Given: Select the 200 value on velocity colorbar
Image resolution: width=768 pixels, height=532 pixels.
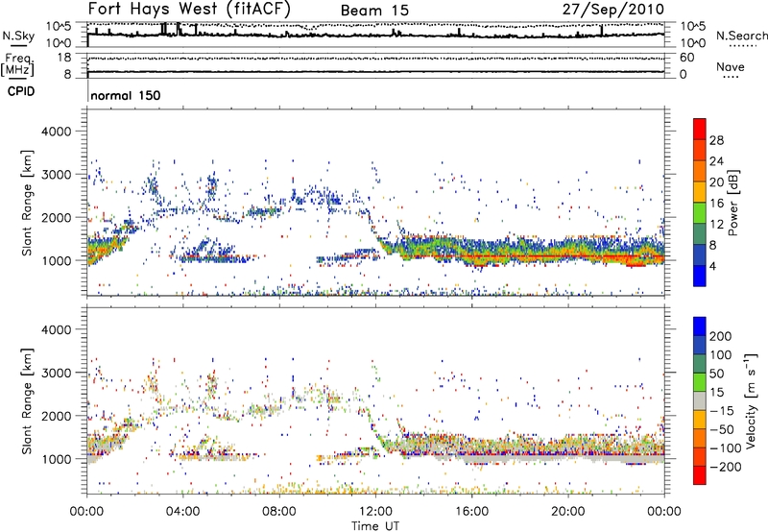Looking at the screenshot, I should [721, 336].
